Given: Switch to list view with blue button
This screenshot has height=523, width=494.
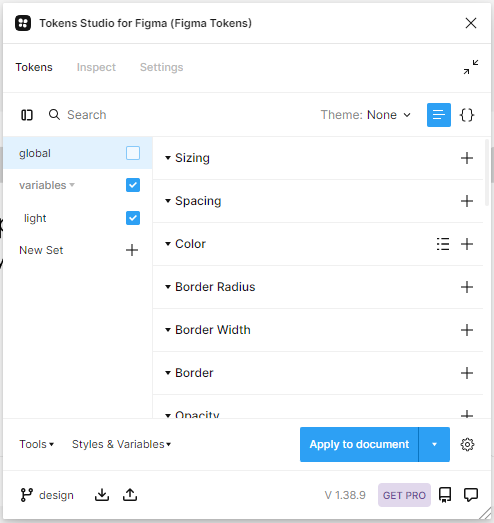Looking at the screenshot, I should click(439, 115).
